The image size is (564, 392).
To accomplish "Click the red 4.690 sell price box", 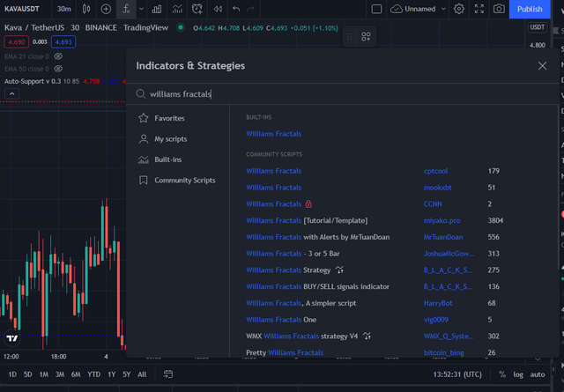I will point(17,42).
